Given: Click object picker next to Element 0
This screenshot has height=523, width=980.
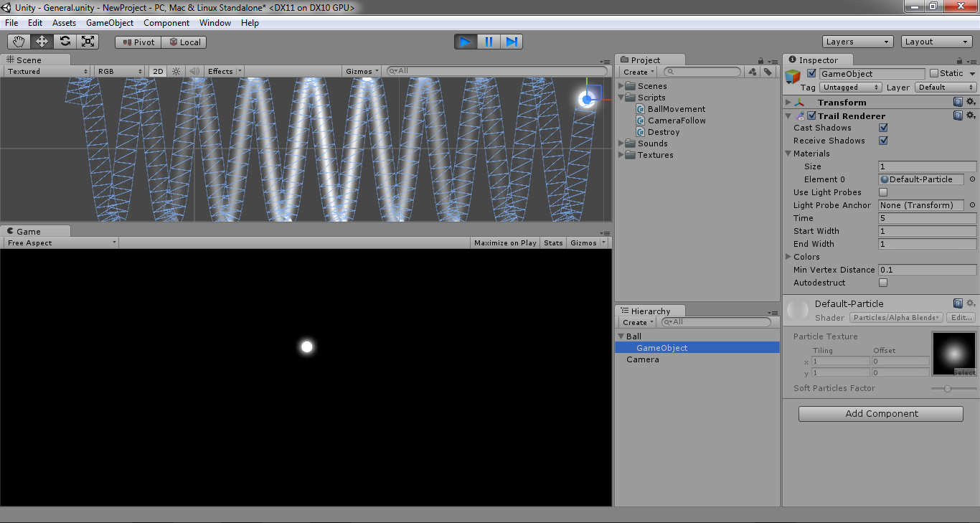Looking at the screenshot, I should pos(973,179).
